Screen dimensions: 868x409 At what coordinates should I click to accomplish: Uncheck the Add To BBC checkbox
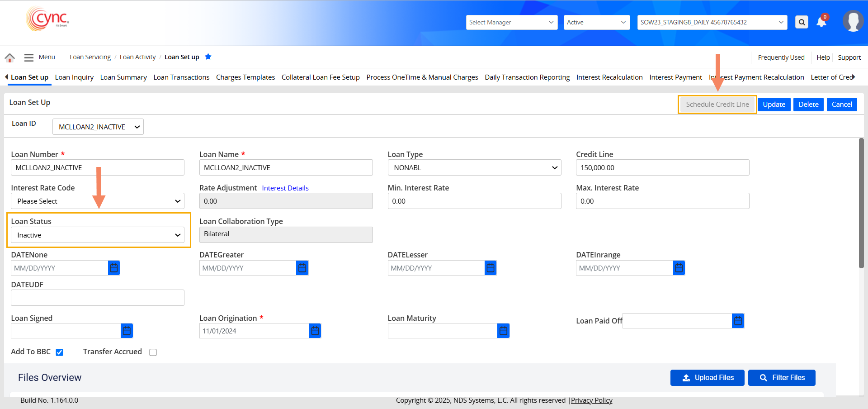click(x=59, y=352)
